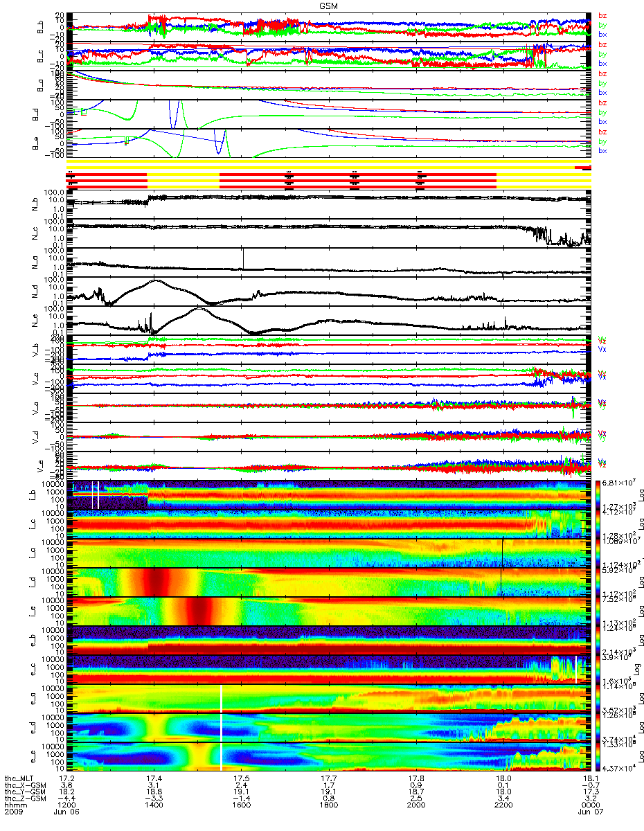Click inside the e_b electron spectrogram panel

(329, 640)
